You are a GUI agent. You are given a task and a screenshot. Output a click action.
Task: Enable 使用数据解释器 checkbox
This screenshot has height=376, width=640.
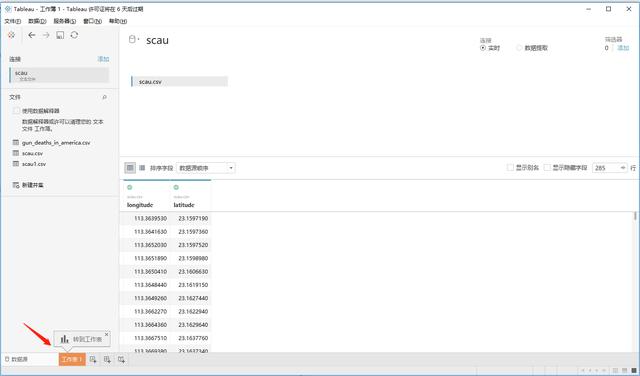point(16,111)
